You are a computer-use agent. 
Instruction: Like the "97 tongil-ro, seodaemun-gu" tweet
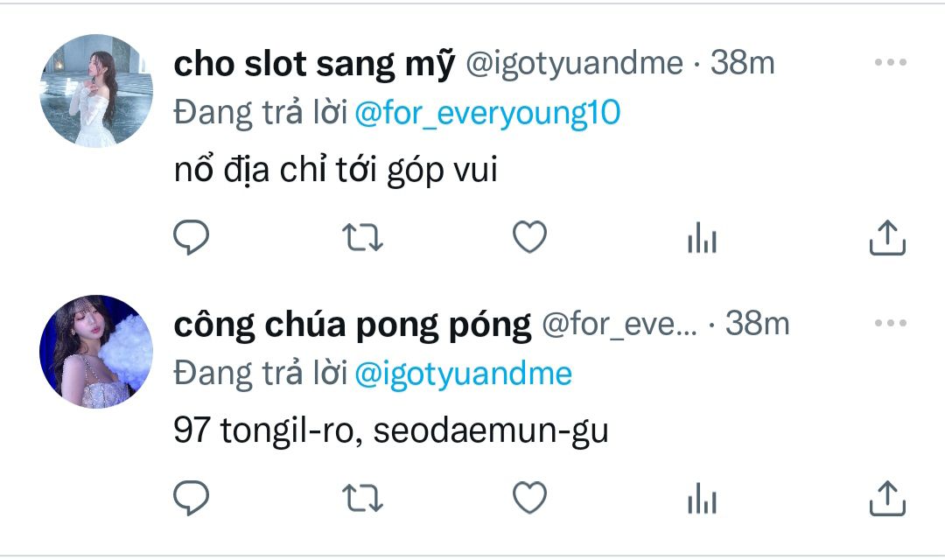pos(529,498)
